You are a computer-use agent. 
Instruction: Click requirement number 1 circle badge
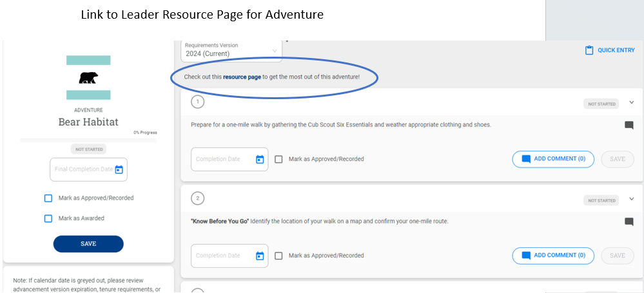coord(197,102)
